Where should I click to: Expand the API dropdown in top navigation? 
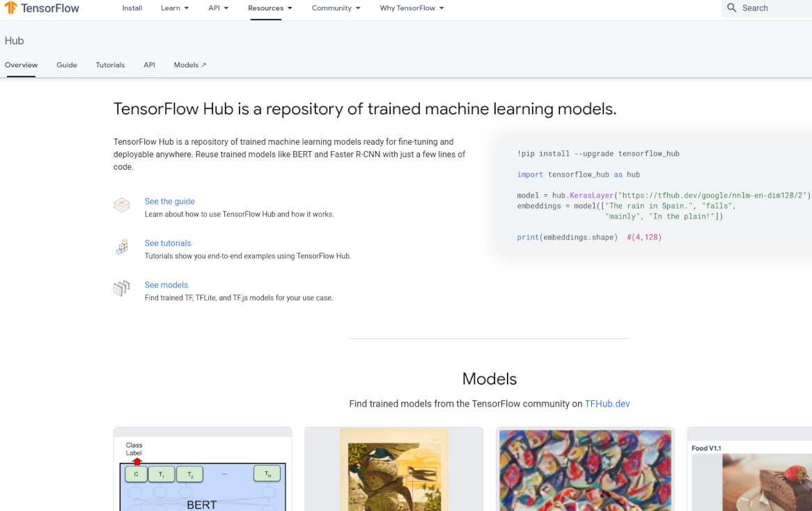pyautogui.click(x=218, y=8)
